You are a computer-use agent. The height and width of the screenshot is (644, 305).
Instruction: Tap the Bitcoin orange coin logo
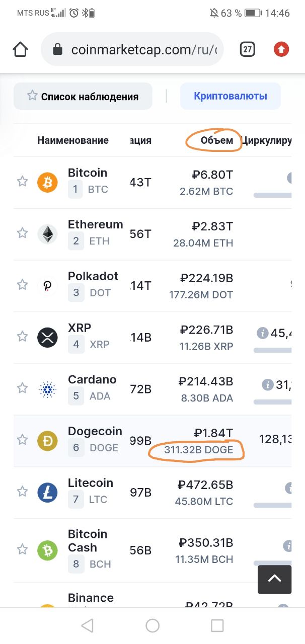[48, 182]
